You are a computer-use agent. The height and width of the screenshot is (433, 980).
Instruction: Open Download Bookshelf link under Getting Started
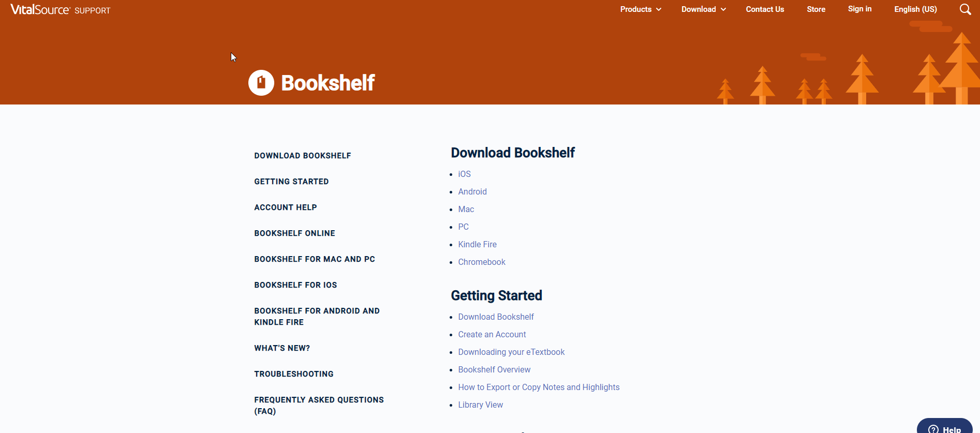click(x=496, y=317)
